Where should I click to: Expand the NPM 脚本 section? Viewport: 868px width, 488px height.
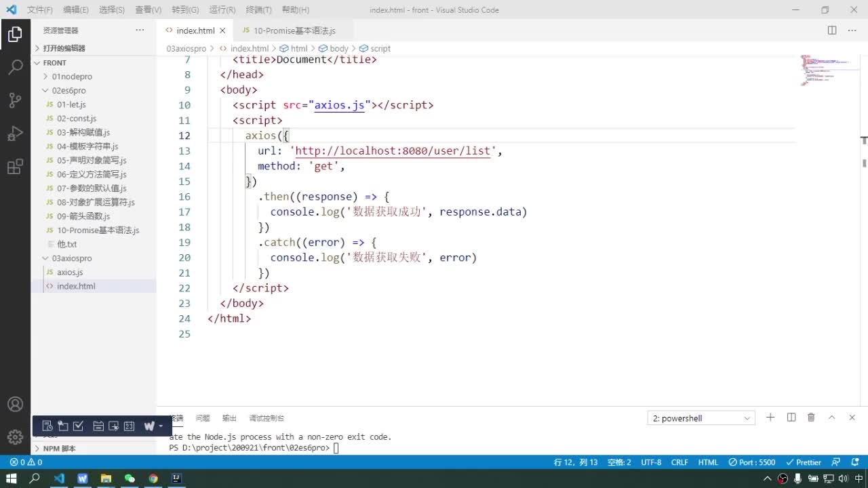pos(94,449)
